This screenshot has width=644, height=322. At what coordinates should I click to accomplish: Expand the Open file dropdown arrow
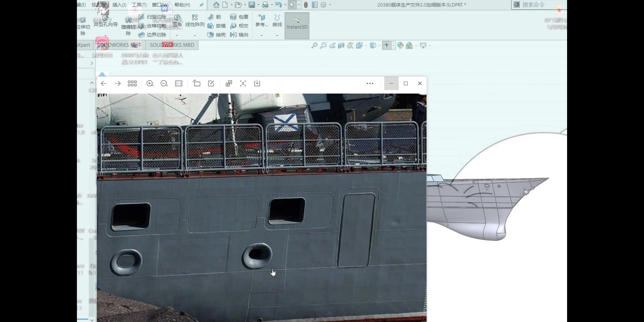click(x=245, y=5)
